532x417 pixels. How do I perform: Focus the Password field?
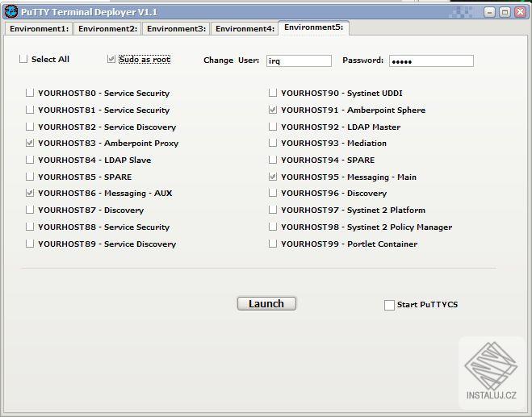[431, 61]
